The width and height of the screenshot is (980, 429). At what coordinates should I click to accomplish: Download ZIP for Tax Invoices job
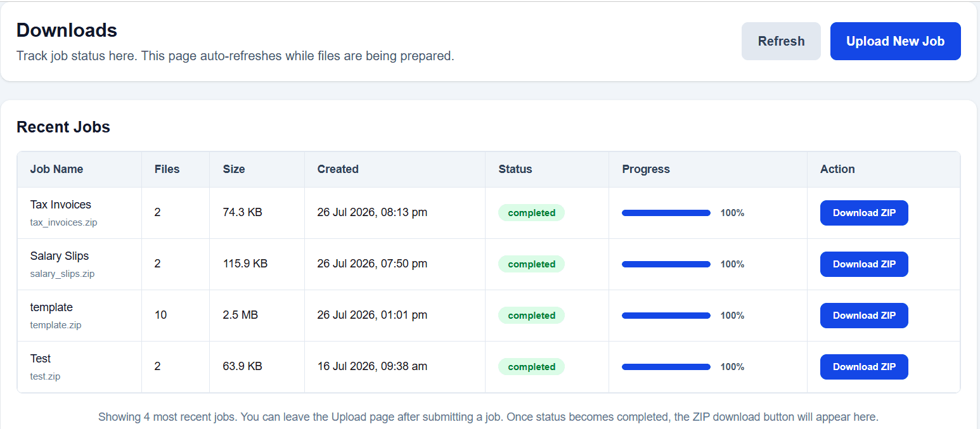pos(864,213)
